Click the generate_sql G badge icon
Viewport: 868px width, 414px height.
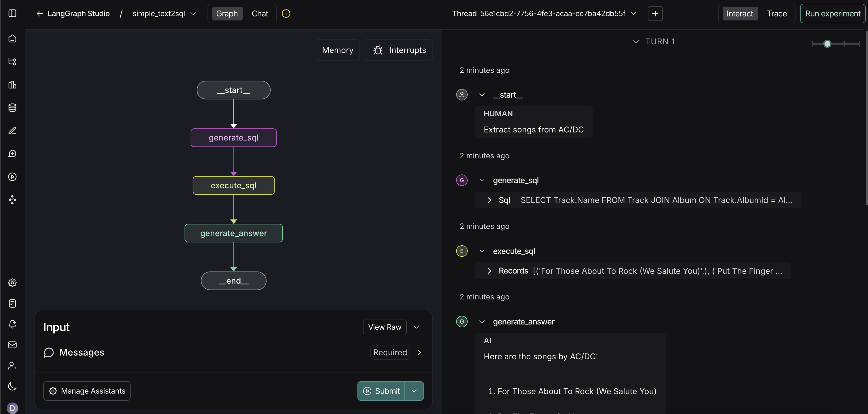(x=462, y=180)
